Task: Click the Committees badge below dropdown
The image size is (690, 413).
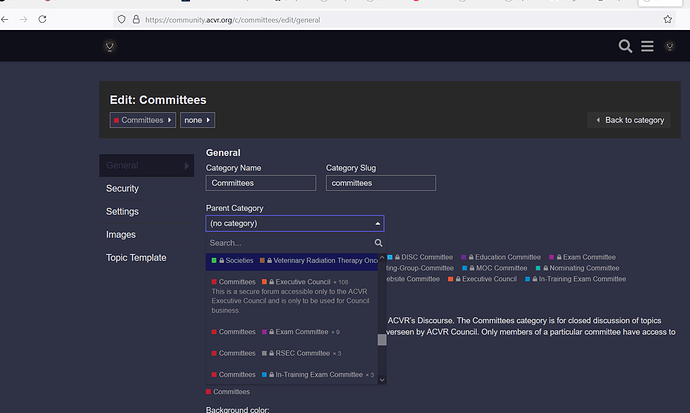Action: 228,392
